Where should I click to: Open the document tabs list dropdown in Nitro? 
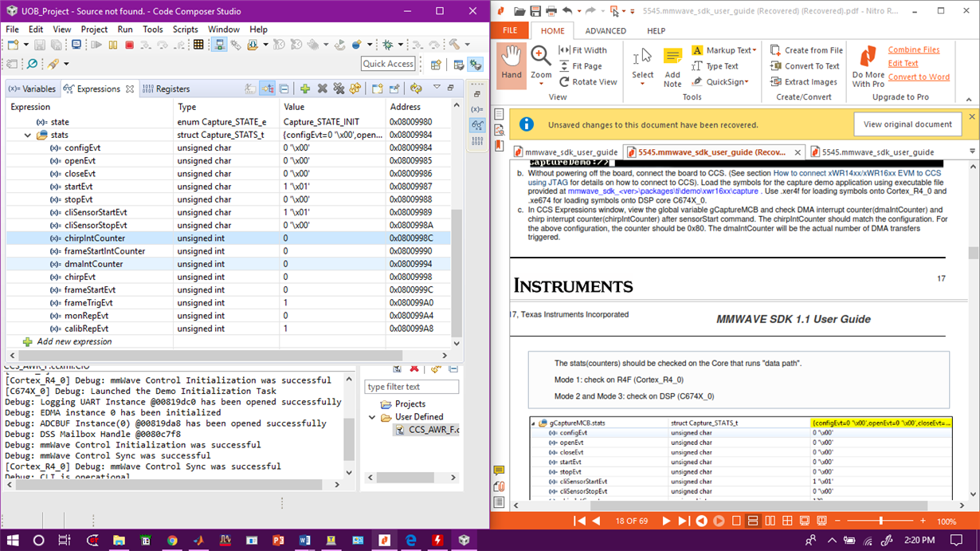(972, 152)
